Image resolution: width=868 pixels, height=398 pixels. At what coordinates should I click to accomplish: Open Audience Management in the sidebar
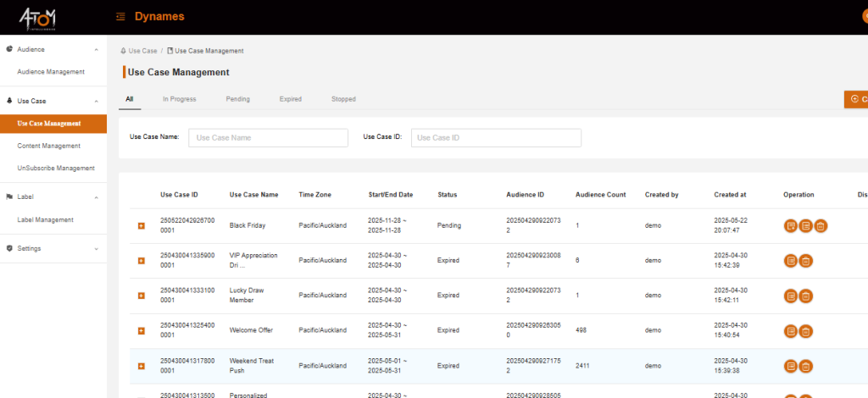coord(51,72)
